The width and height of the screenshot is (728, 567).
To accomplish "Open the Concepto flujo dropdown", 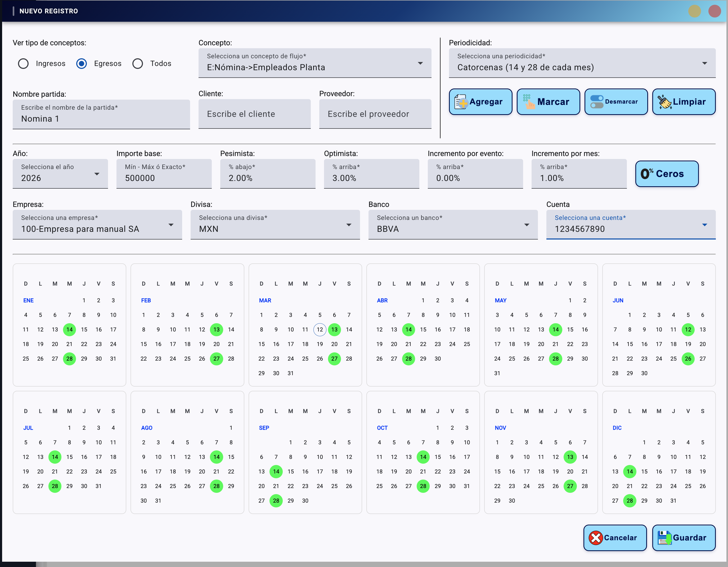I will pyautogui.click(x=420, y=63).
